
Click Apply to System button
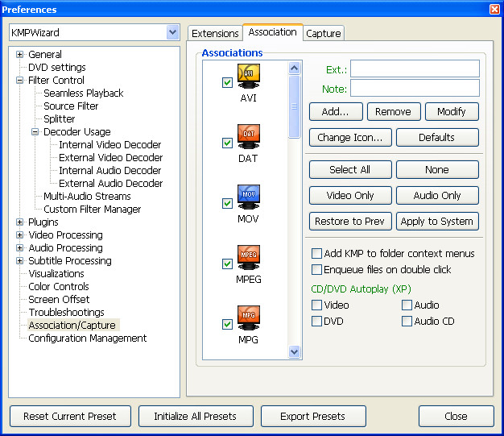pos(437,221)
